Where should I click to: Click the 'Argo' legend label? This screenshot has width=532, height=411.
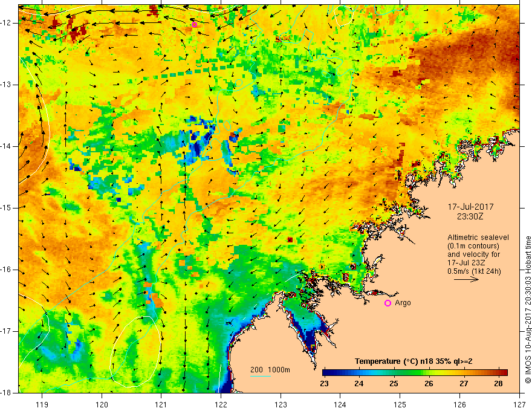pos(403,303)
